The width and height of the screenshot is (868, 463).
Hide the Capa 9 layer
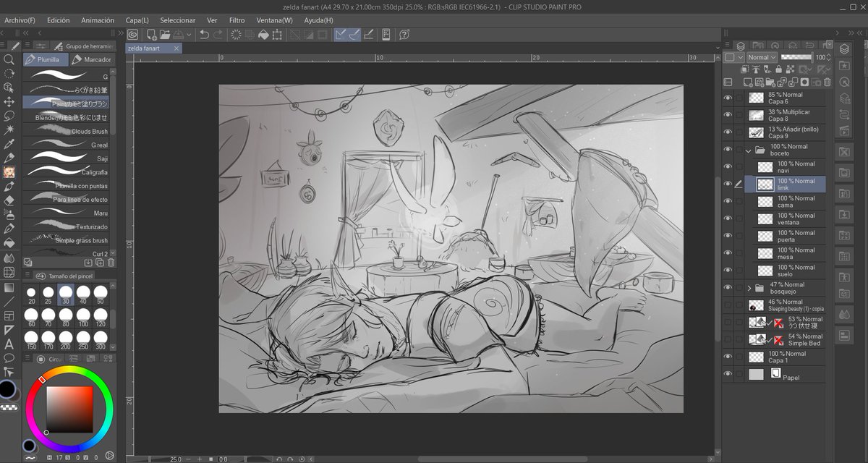point(728,132)
